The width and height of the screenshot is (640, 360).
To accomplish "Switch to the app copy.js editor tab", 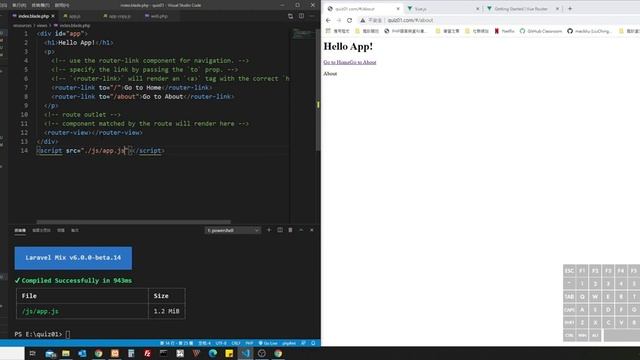I will pos(119,16).
